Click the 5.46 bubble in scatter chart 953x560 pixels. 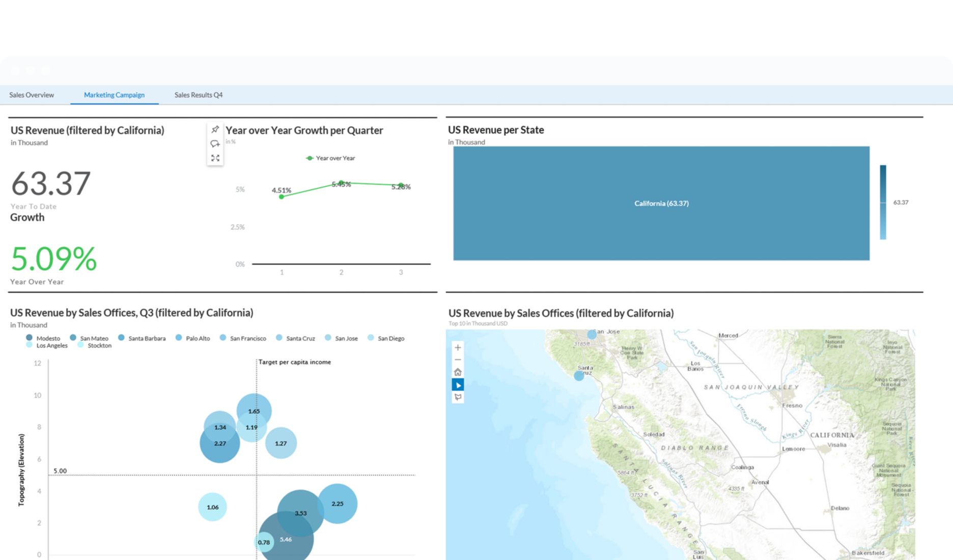point(286,539)
